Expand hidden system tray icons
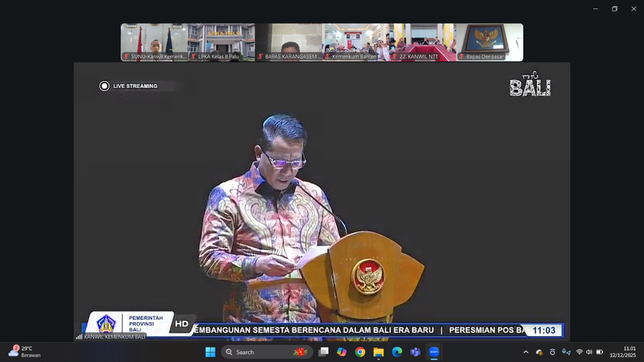 coord(526,352)
